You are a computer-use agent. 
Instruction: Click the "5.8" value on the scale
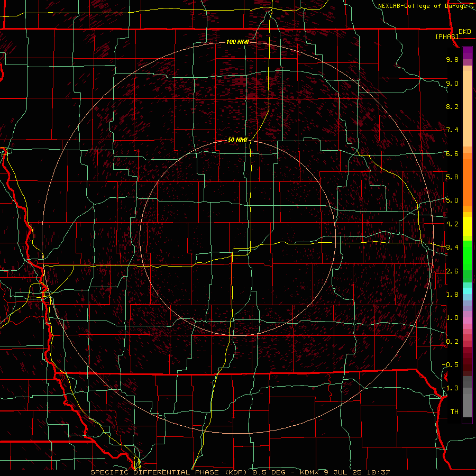(x=452, y=177)
